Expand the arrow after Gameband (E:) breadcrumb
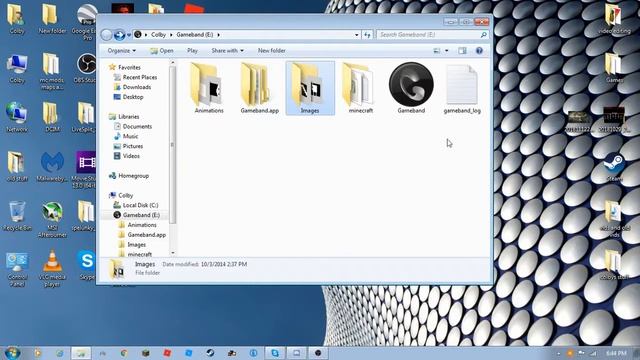 (218, 35)
